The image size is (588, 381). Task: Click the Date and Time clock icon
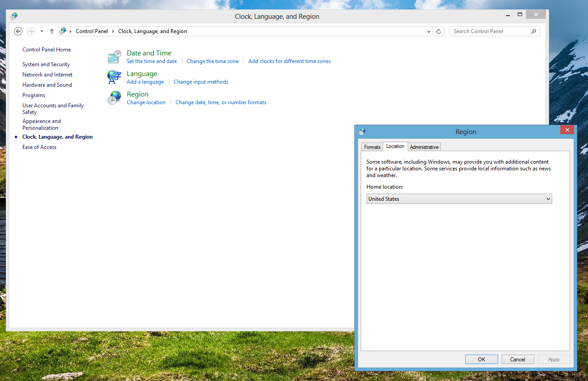tap(115, 57)
